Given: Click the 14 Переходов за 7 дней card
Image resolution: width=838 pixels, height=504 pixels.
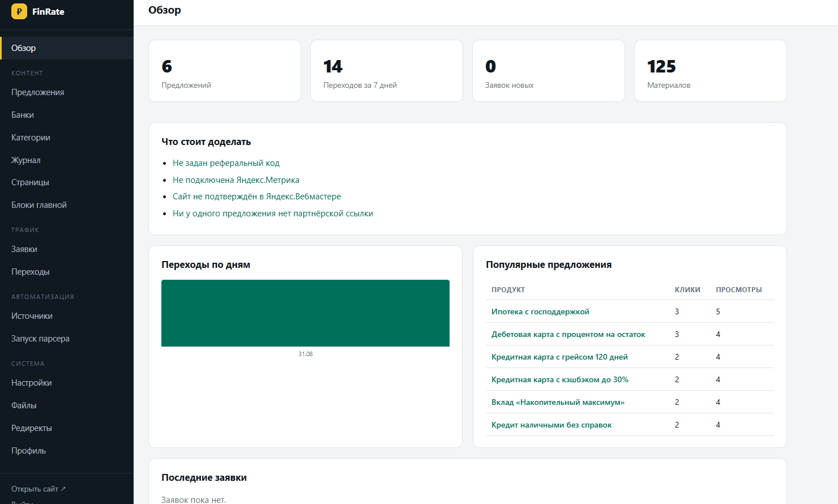Looking at the screenshot, I should coord(387,71).
